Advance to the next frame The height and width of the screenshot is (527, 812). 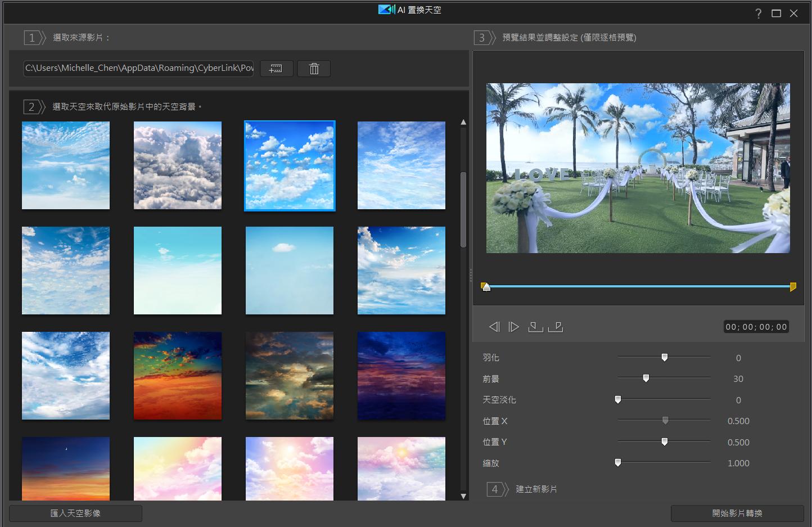click(513, 327)
